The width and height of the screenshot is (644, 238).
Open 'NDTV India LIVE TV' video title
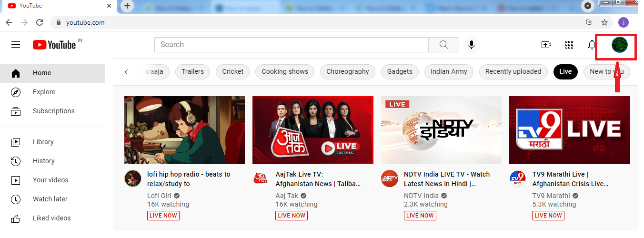coord(447,179)
